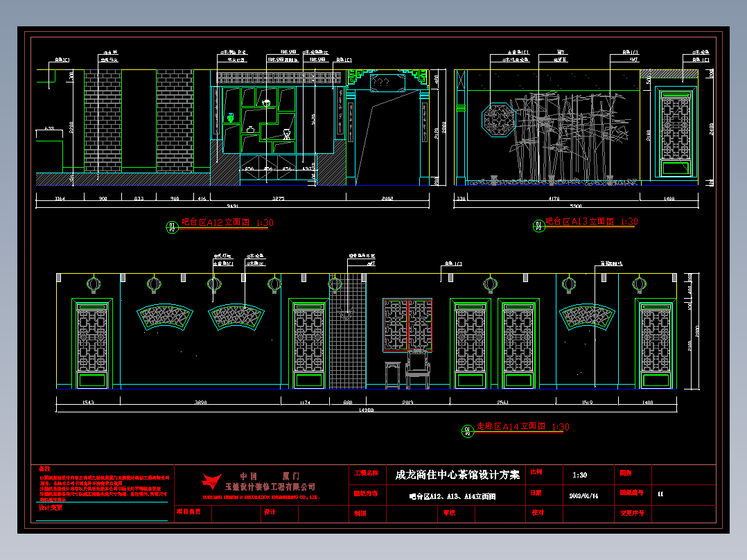Click the overall dimension 14988 under A14 elevation
This screenshot has height=560, width=747.
pyautogui.click(x=366, y=410)
